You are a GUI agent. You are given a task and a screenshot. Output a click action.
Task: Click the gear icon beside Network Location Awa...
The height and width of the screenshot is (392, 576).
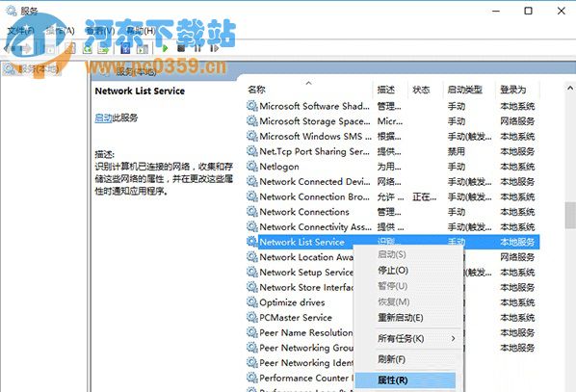pyautogui.click(x=252, y=257)
